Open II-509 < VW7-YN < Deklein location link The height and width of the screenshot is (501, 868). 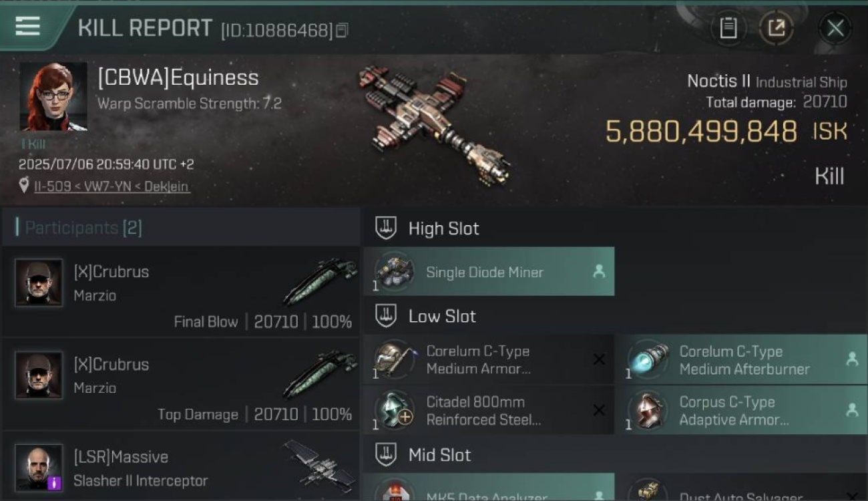click(x=112, y=186)
